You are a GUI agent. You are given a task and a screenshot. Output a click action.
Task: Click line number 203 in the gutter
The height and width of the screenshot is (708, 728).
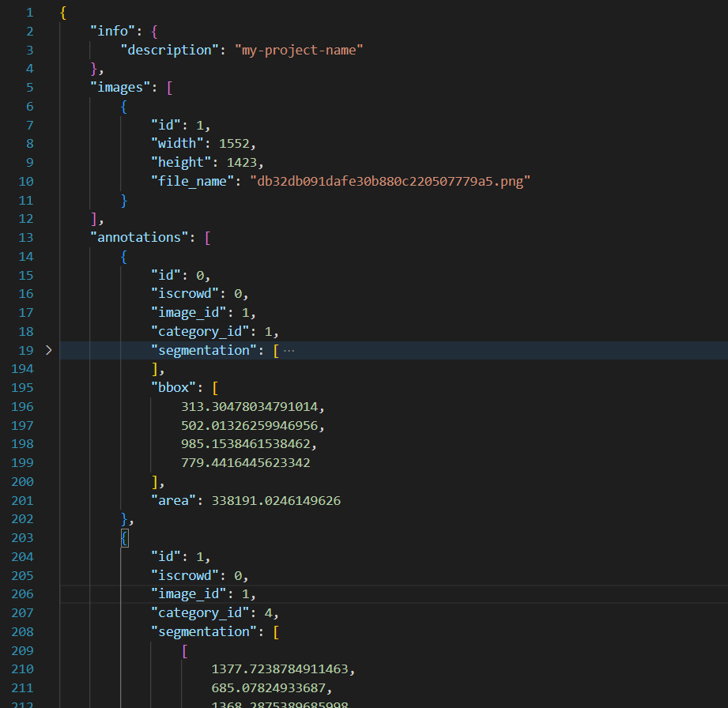coord(22,538)
